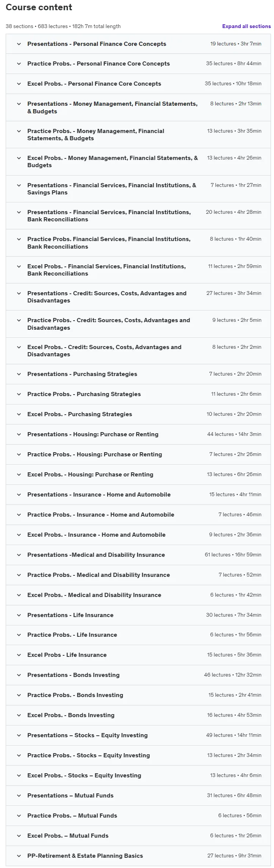Toggle chevron beside Presentations - Purchasing Strategies
The image size is (274, 868).
point(19,374)
